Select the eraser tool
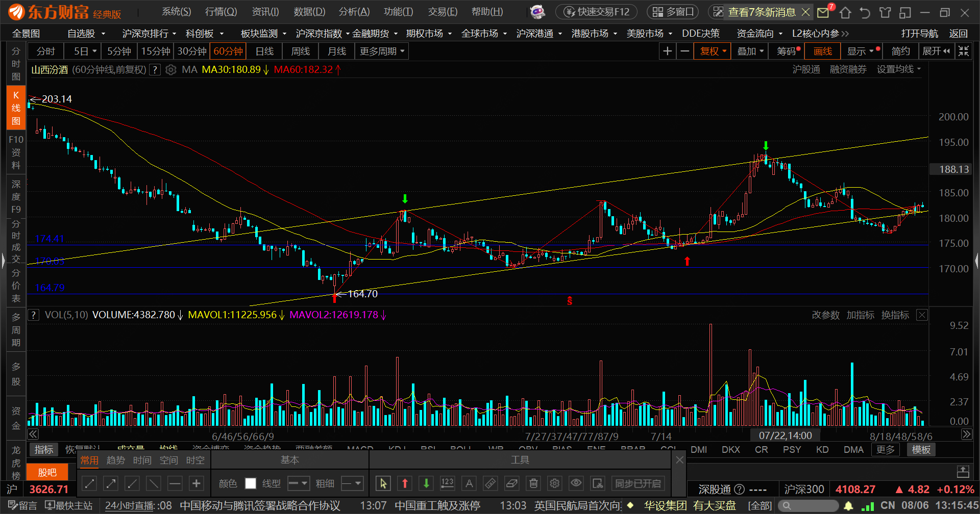Screen dimensions: 980x514 (512, 483)
